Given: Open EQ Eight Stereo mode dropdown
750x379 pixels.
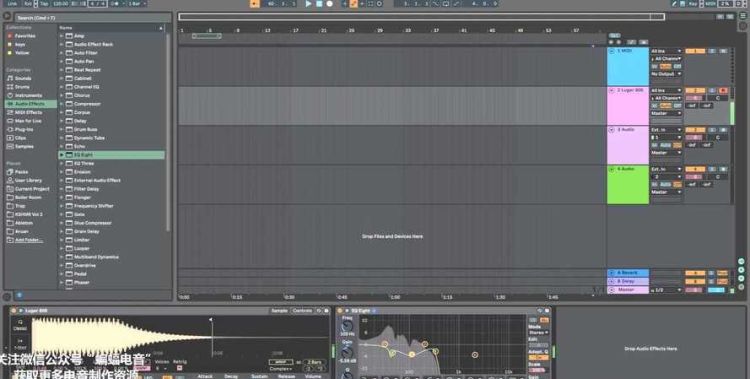Looking at the screenshot, I should [x=539, y=333].
